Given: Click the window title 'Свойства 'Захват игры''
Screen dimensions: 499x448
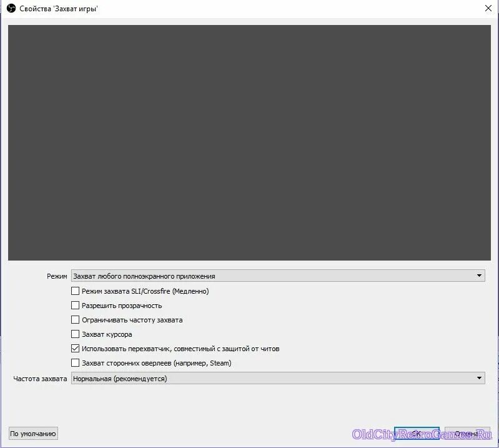Looking at the screenshot, I should (x=59, y=9).
